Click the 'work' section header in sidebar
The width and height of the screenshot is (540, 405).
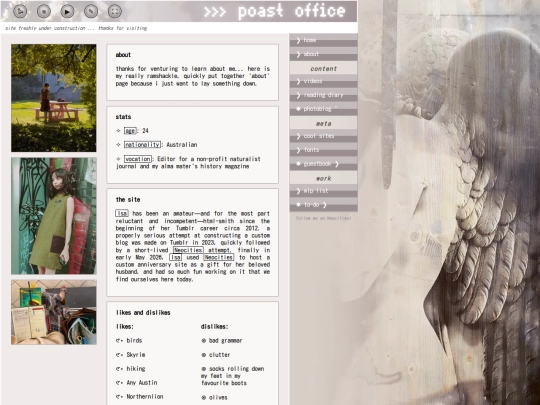click(x=323, y=178)
